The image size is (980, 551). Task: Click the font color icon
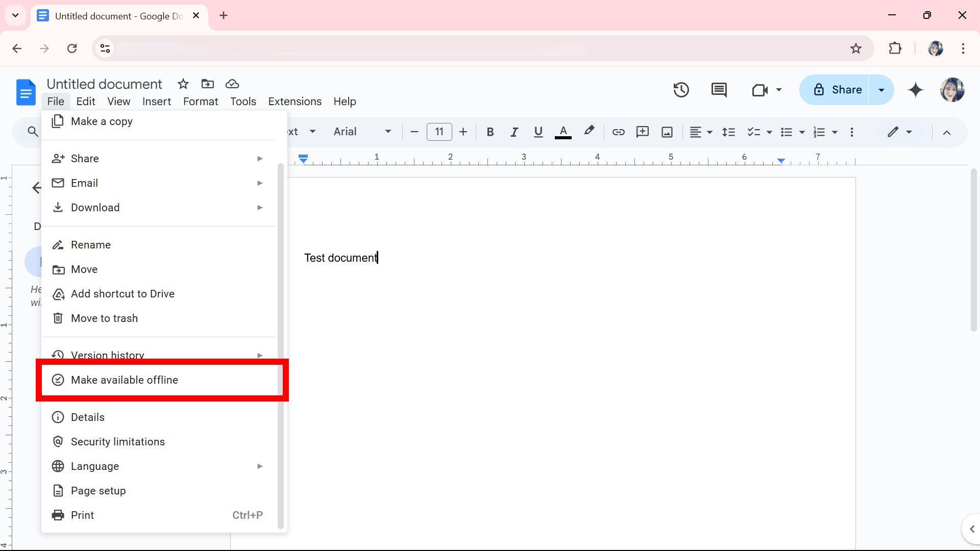tap(563, 132)
